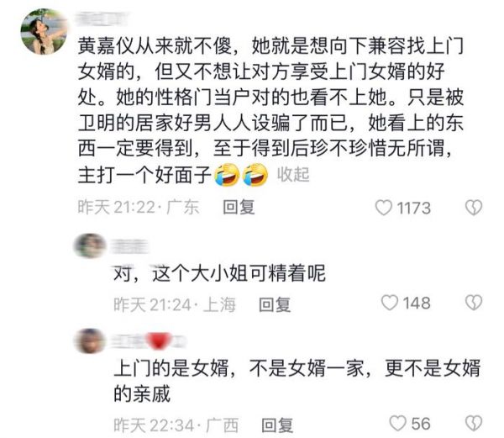Select the reply text 对，这个大小姐可精着呢
This screenshot has width=504, height=438.
(x=219, y=274)
